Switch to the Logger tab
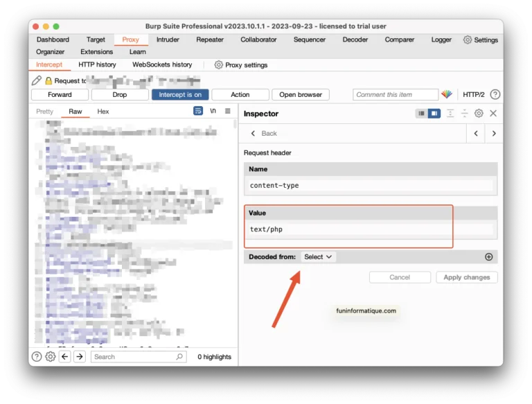Screen dimensions: 532x404 coord(441,39)
